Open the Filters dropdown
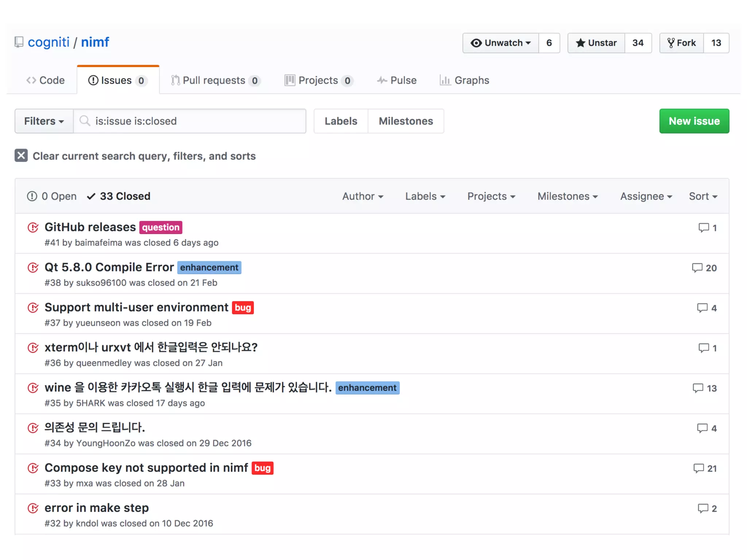The image size is (747, 560). point(44,121)
